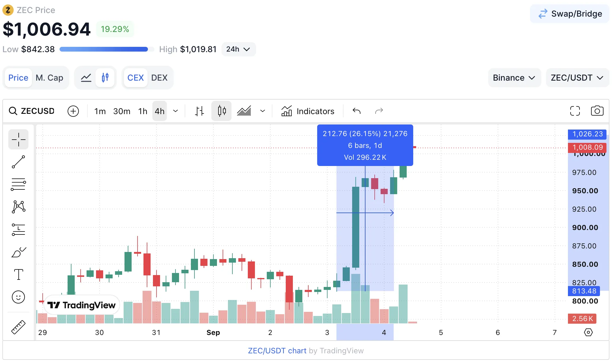This screenshot has width=613, height=364.
Task: Open the Indicators menu
Action: (308, 111)
